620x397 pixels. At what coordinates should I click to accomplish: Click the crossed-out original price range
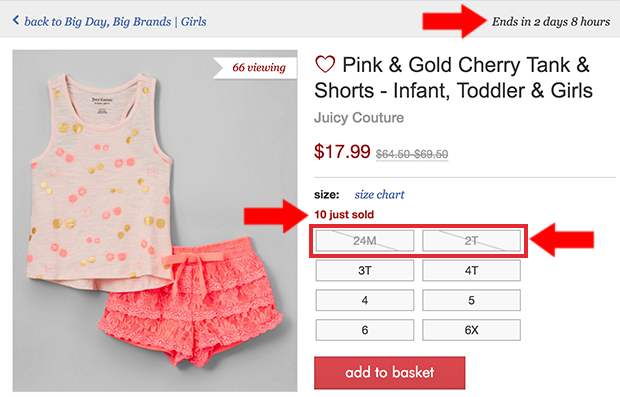pyautogui.click(x=412, y=154)
